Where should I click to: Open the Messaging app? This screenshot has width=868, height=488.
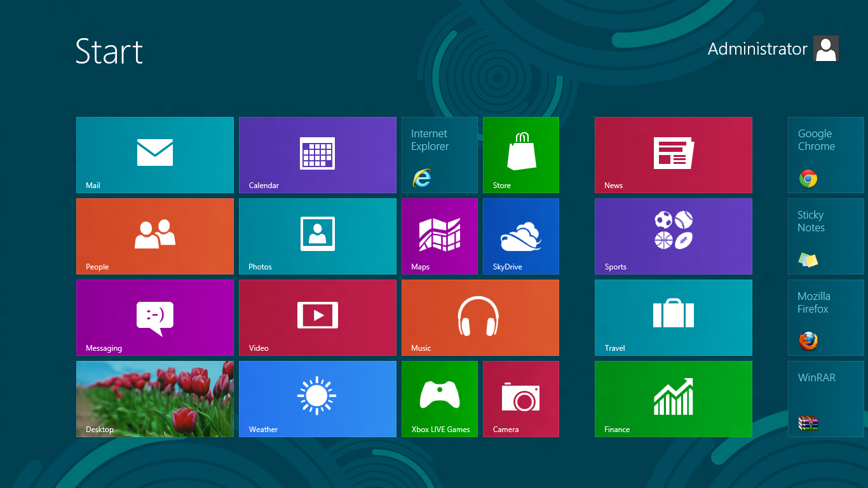[x=154, y=317]
